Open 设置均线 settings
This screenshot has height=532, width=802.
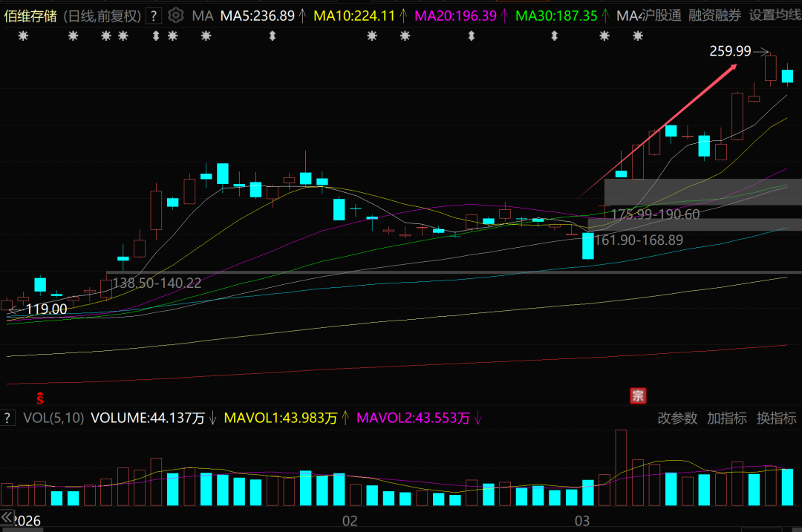[x=775, y=16]
